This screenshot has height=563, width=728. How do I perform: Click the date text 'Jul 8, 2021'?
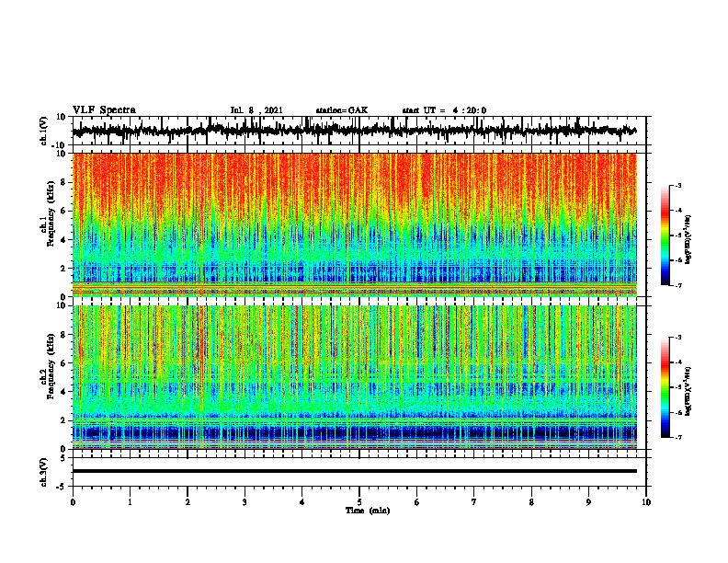(256, 110)
